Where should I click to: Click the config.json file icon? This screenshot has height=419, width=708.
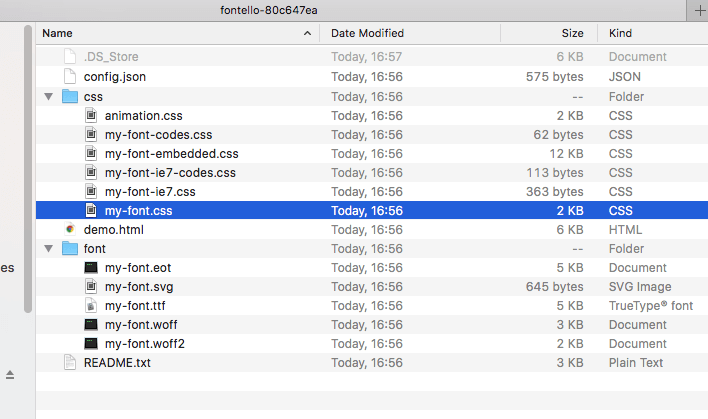coord(70,77)
